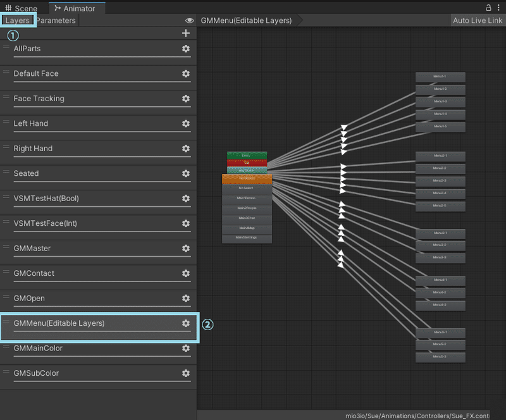Select the Menu5-3 state node
506x420 pixels.
[x=440, y=357]
